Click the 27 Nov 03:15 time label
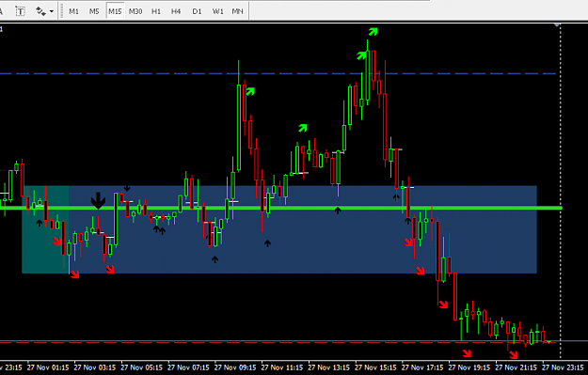The height and width of the screenshot is (375, 588). 95,367
